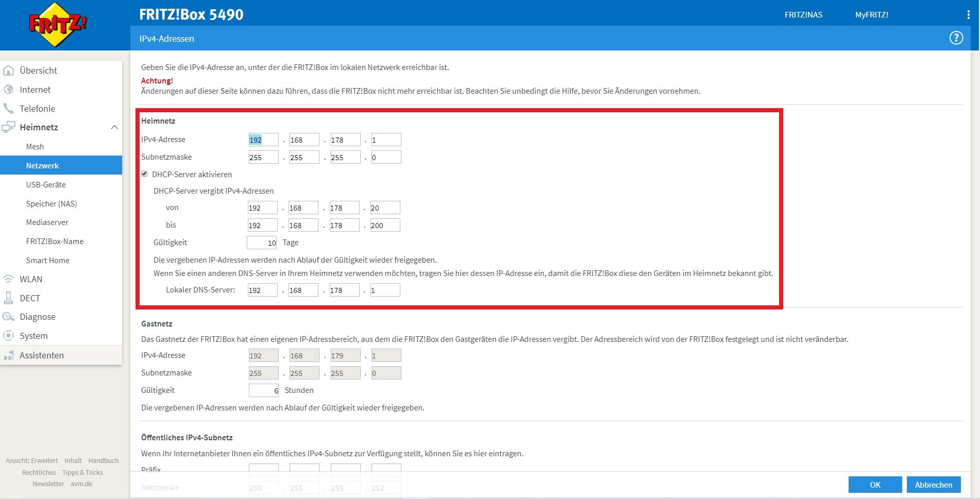
Task: Open the Inhalt footer link
Action: (73, 461)
